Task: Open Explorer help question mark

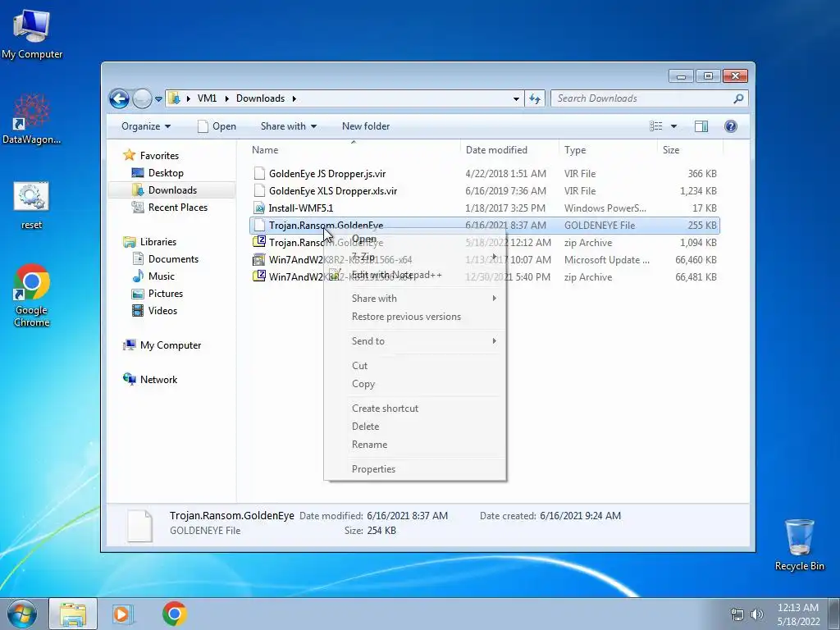Action: click(x=730, y=126)
